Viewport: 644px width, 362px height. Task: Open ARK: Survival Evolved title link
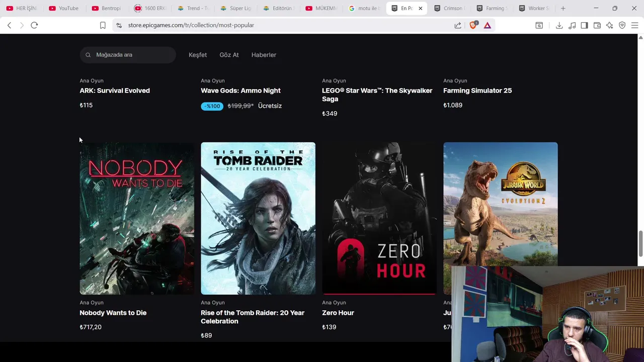pyautogui.click(x=115, y=90)
